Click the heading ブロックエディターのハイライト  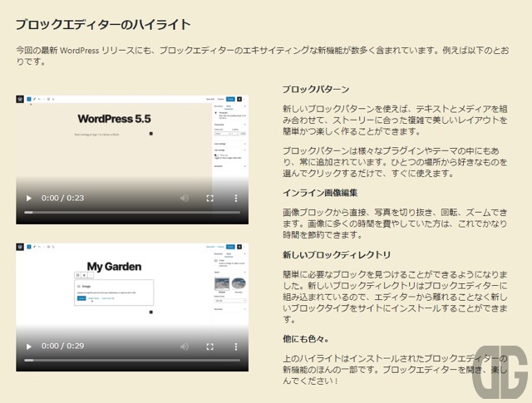(103, 25)
